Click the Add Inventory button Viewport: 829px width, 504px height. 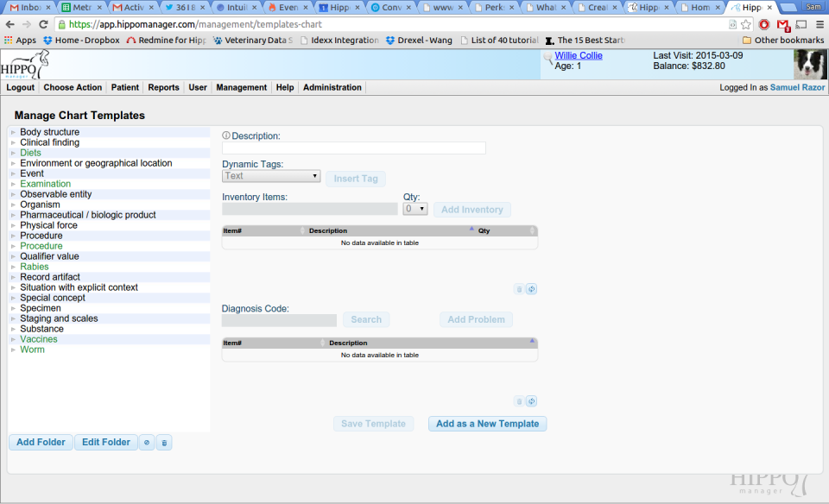[x=472, y=210]
